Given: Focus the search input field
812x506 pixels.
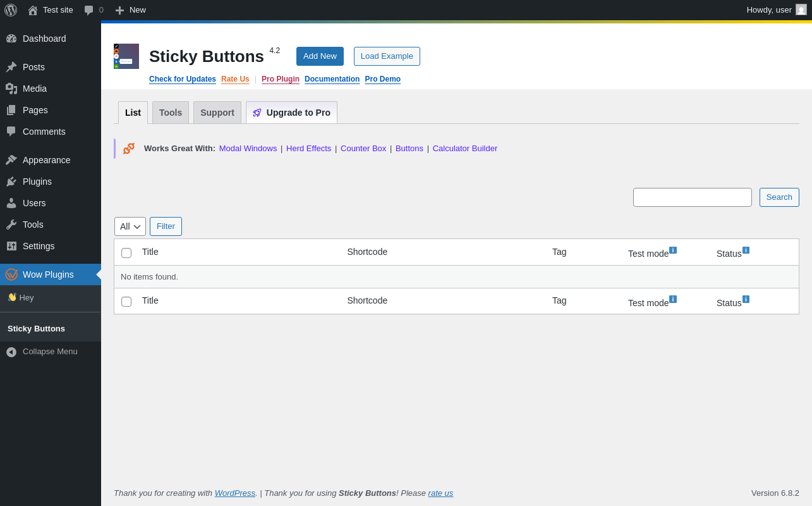Looking at the screenshot, I should 693,197.
